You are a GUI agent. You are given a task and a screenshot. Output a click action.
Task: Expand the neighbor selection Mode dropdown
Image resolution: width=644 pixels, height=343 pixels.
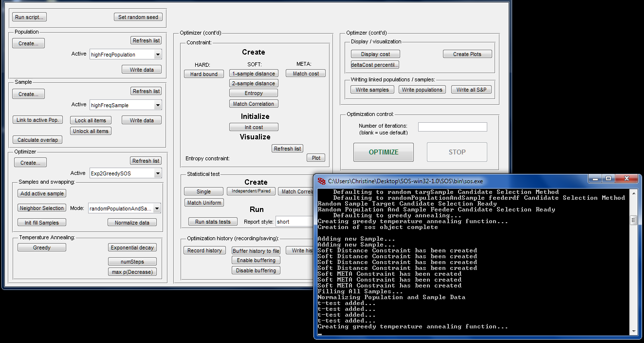coord(157,209)
